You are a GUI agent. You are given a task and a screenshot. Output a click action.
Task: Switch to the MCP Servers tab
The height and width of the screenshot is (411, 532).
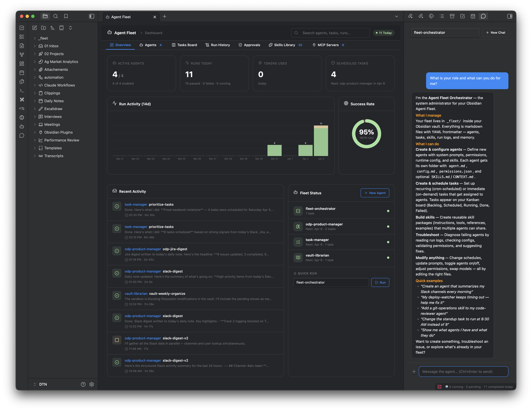328,45
